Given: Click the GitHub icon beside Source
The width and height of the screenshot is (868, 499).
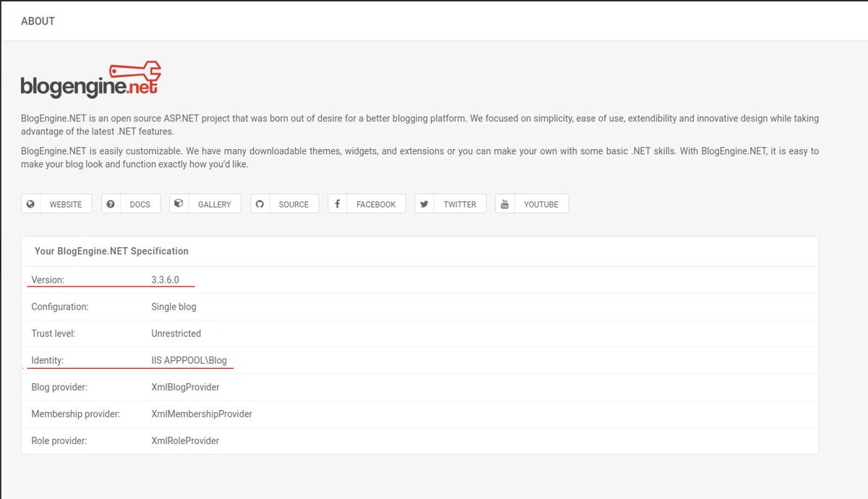Looking at the screenshot, I should pyautogui.click(x=260, y=204).
